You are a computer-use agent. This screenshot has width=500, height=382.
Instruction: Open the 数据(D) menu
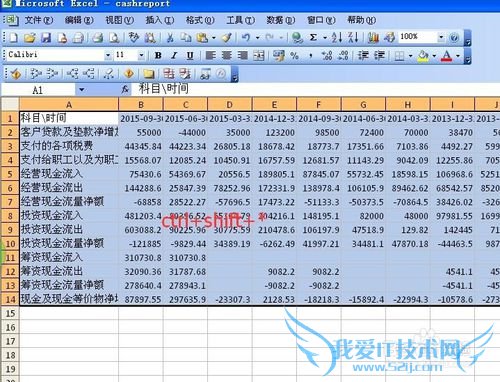coord(281,20)
